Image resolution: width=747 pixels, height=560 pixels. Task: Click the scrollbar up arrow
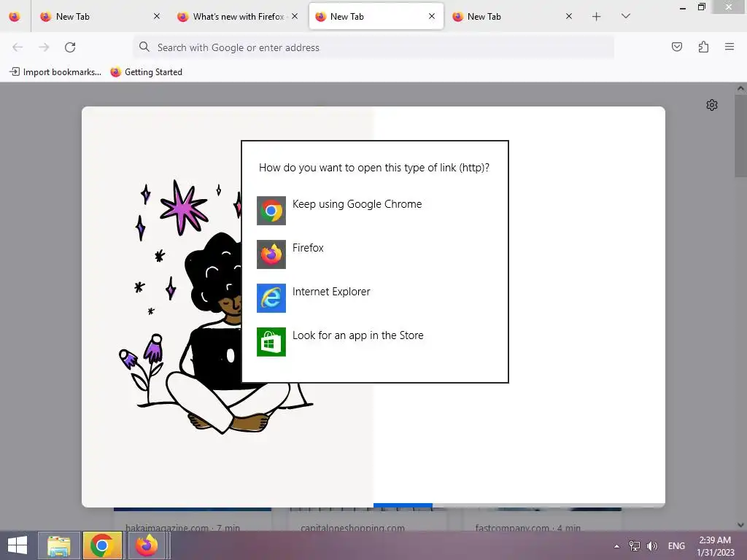click(740, 88)
